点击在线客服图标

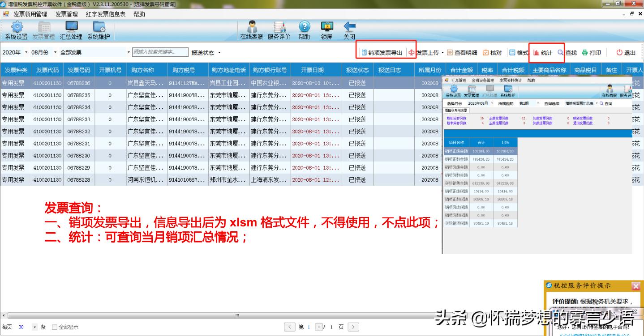(251, 30)
